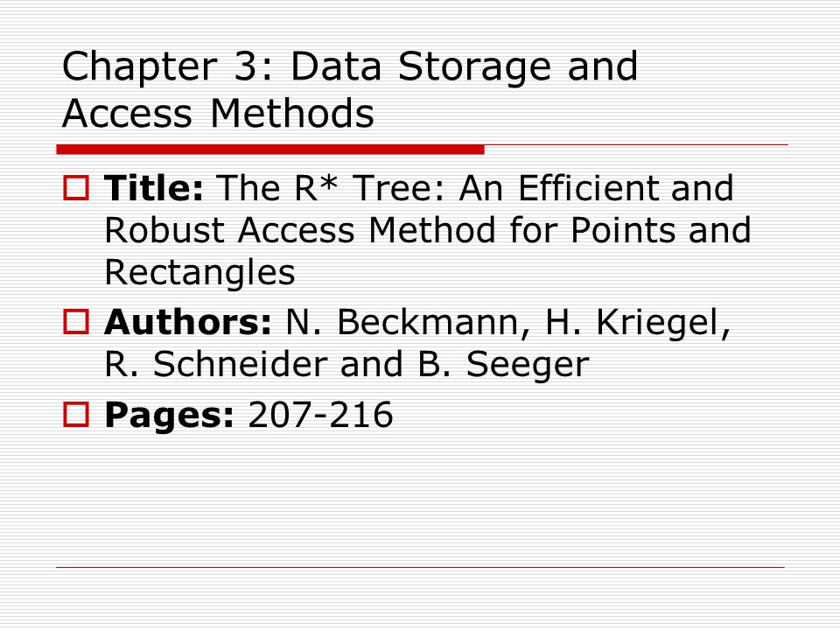Click the name "R. Schneider"
Image resolution: width=840 pixels, height=630 pixels.
216,364
